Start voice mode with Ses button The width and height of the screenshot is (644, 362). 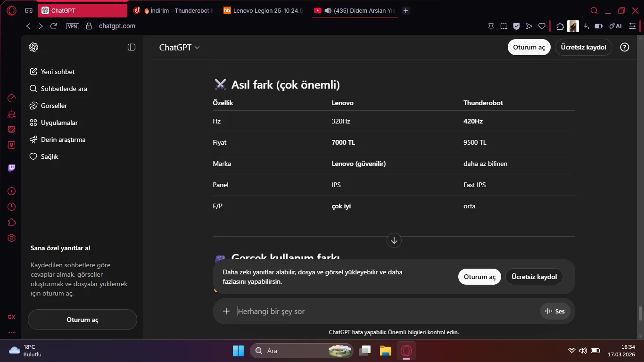click(x=555, y=311)
